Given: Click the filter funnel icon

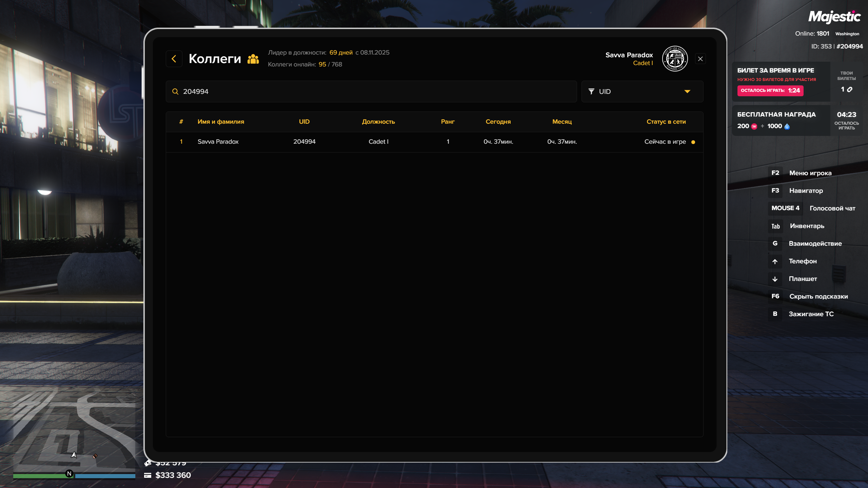Looking at the screenshot, I should [591, 91].
